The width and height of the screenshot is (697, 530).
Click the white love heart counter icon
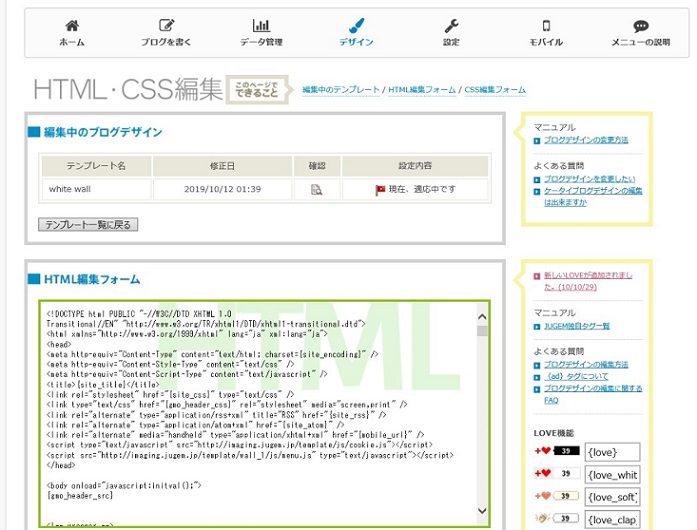click(557, 473)
